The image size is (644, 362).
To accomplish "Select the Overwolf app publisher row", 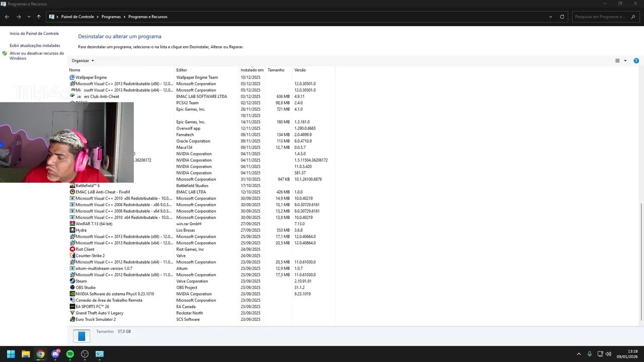I will coord(201,128).
